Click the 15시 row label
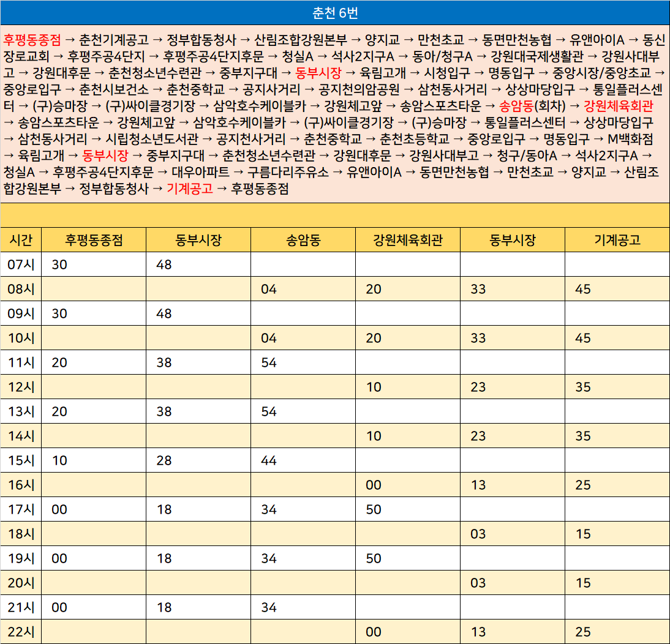Viewport: 670px width, 644px height. (x=21, y=460)
